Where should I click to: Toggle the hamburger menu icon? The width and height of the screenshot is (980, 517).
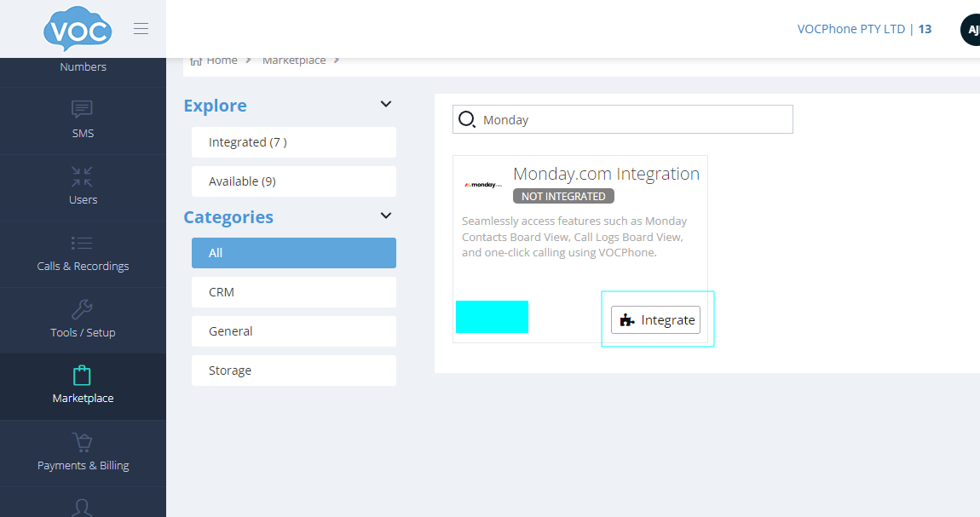pos(141,29)
